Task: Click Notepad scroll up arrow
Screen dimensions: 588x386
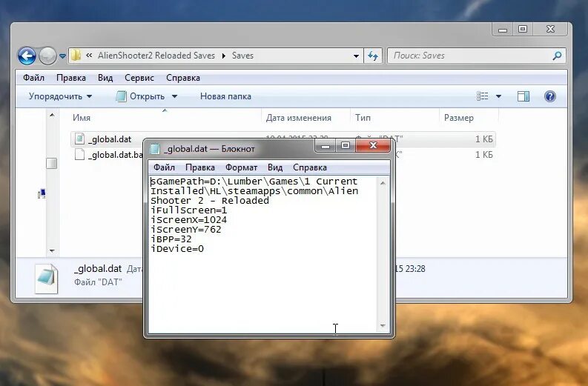Action: pos(383,183)
